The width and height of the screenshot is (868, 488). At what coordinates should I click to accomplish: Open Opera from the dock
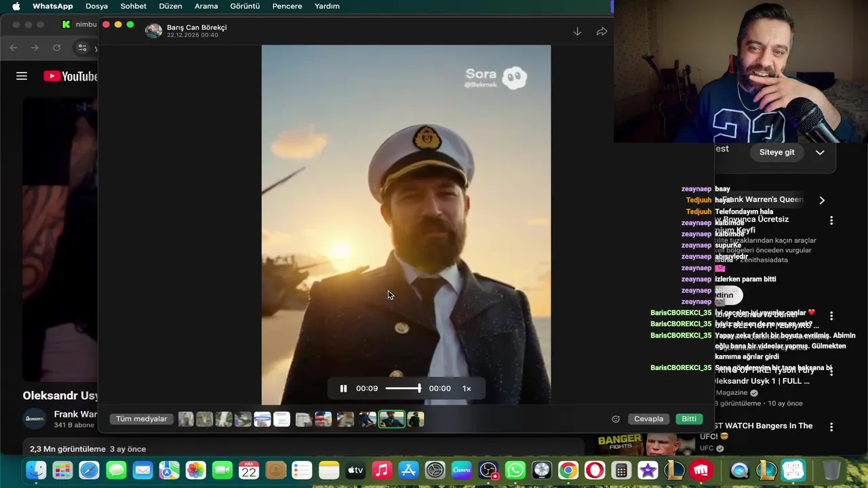pos(595,470)
